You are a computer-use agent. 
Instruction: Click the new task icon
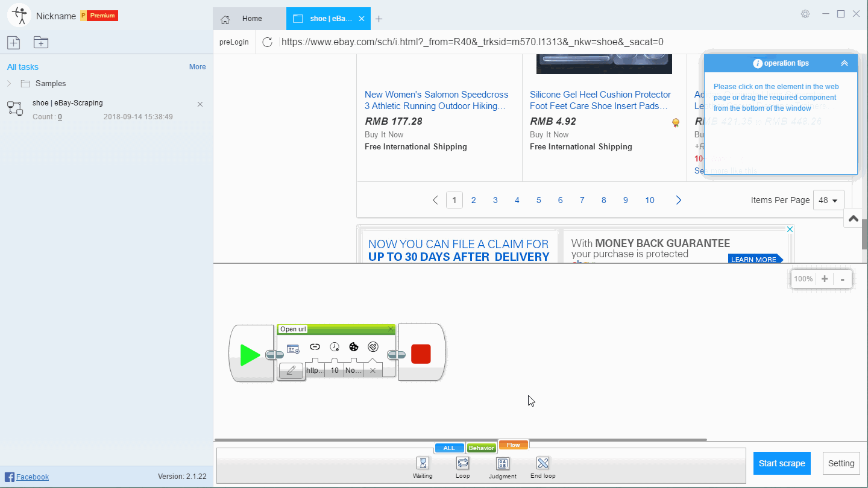pyautogui.click(x=13, y=42)
